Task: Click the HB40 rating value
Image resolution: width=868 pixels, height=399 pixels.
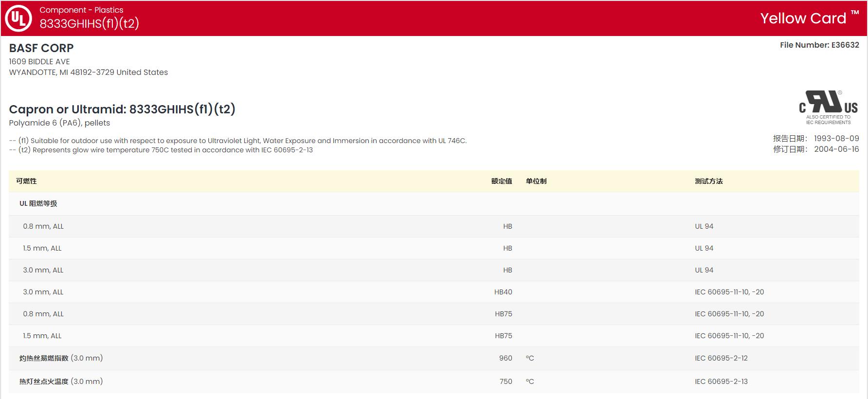Action: pos(503,292)
